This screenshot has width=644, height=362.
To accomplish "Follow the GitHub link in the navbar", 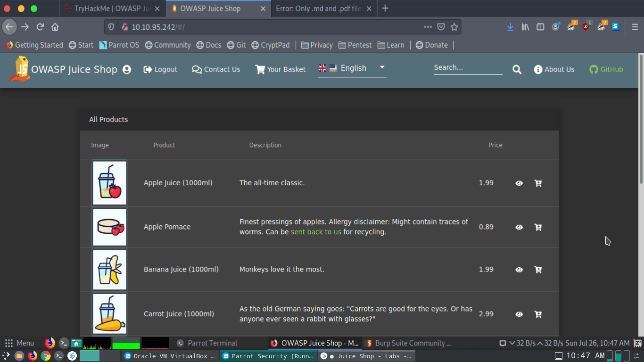I will tap(606, 69).
